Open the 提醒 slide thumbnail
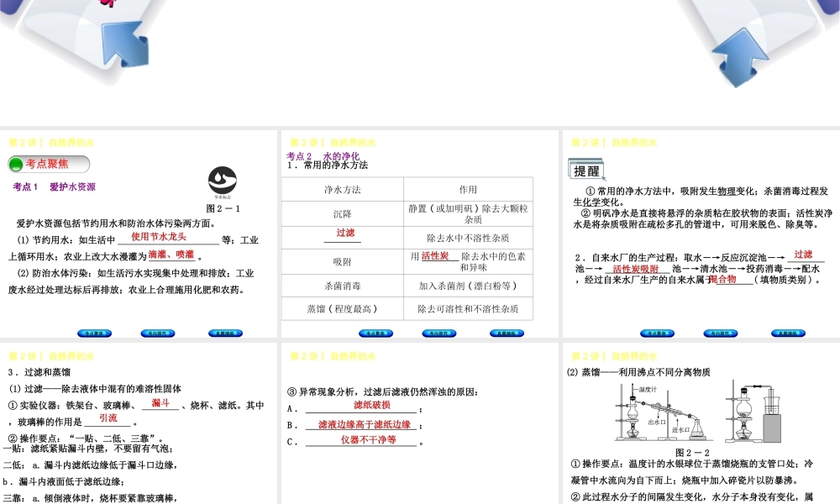The width and height of the screenshot is (840, 504). tap(701, 234)
